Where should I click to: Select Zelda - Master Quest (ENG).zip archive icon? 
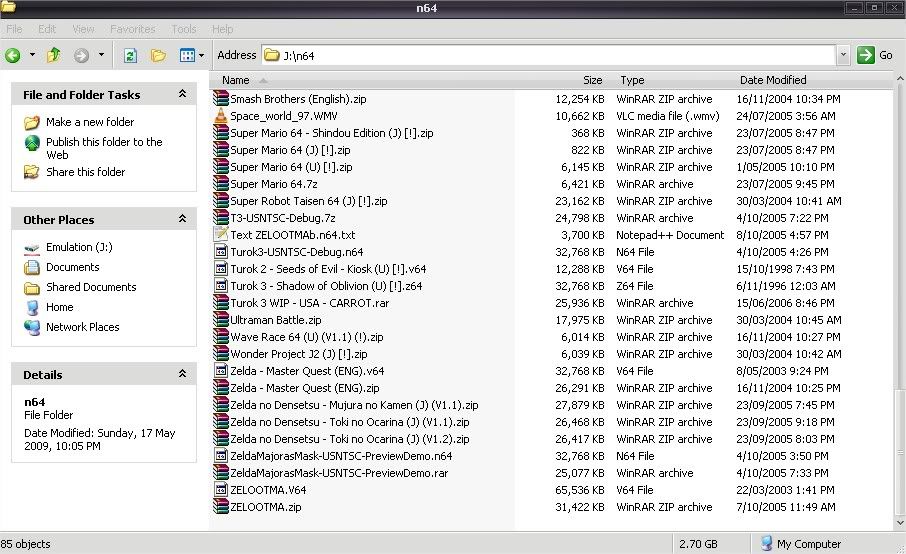[221, 388]
